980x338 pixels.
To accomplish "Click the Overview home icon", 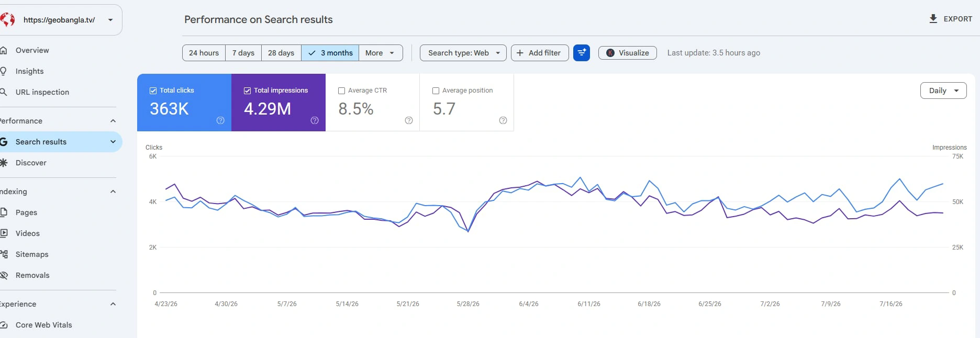I will [4, 50].
